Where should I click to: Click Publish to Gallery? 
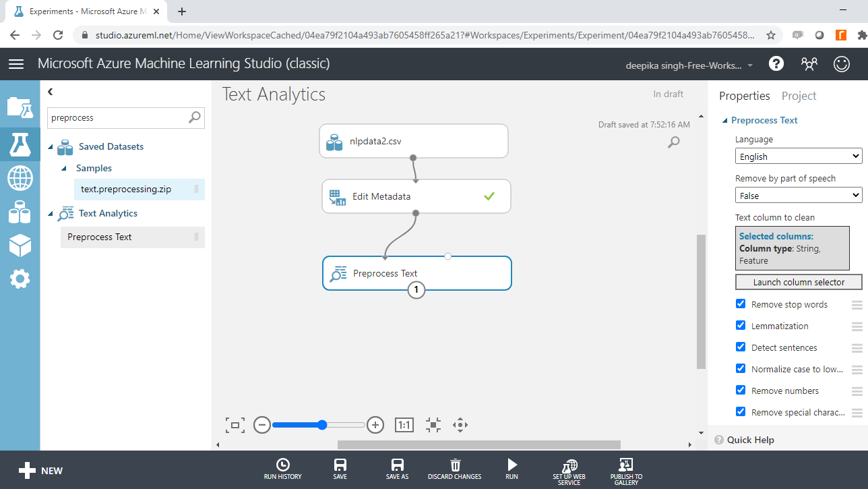626,471
